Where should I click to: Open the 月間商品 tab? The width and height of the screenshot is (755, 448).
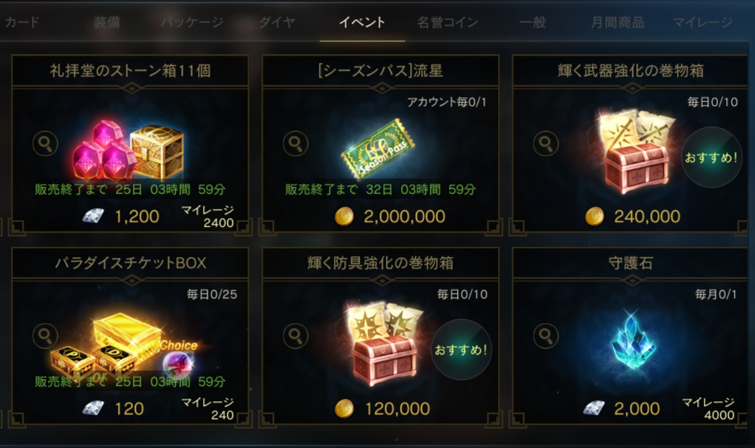coord(617,22)
